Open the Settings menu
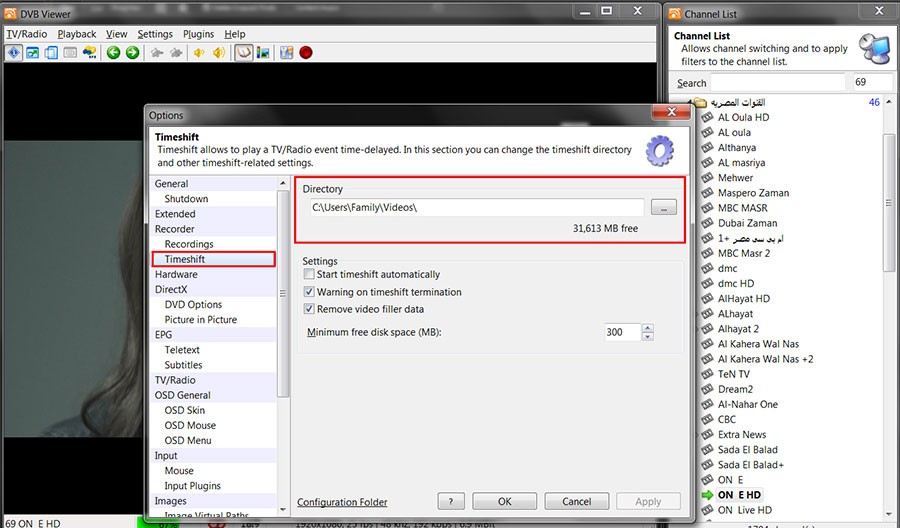900x528 pixels. pyautogui.click(x=155, y=34)
